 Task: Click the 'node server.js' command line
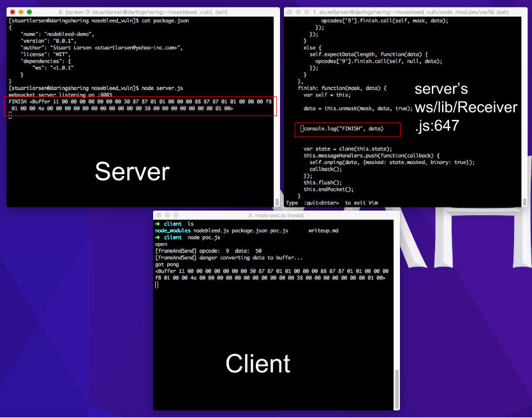96,88
